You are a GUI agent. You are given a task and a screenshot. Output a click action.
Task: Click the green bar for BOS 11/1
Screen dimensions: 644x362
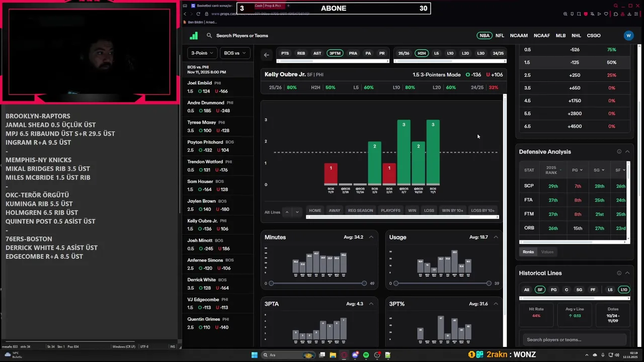tap(433, 152)
